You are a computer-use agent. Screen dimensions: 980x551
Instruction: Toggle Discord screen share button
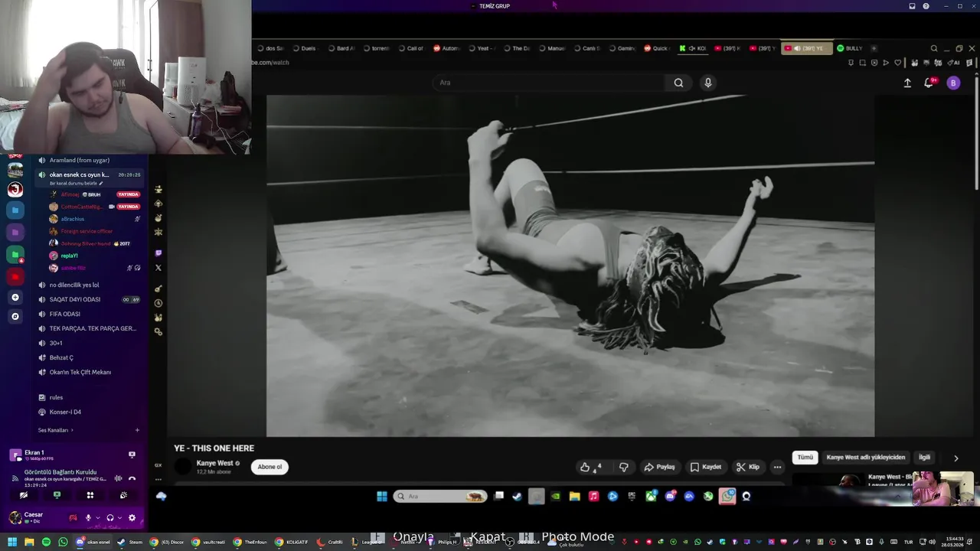coord(57,495)
